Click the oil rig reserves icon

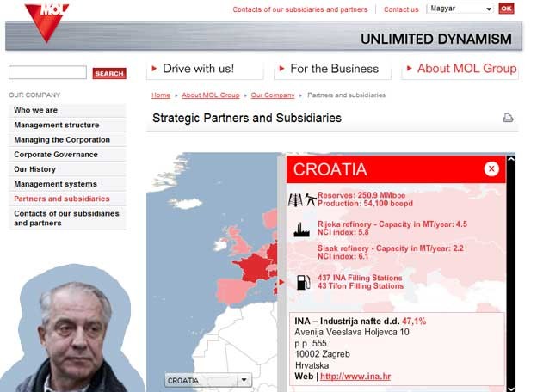[x=301, y=199]
